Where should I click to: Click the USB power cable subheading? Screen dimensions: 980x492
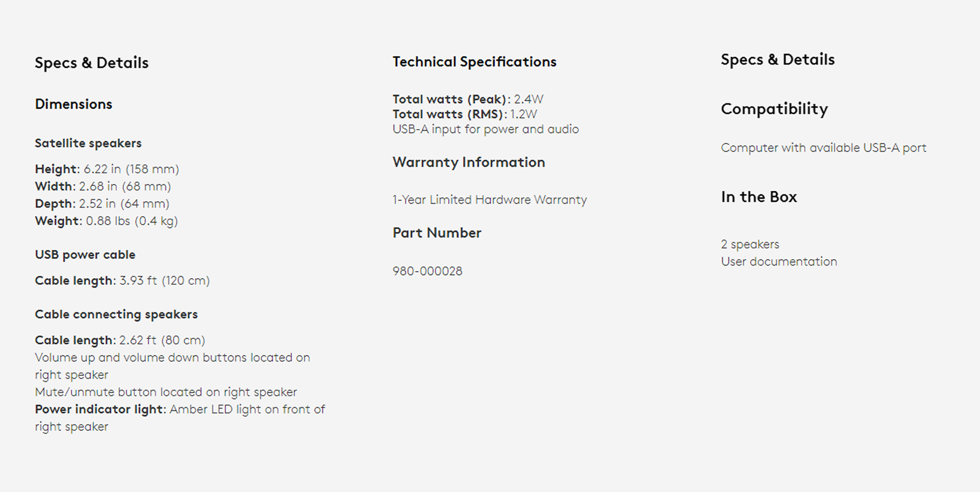[85, 255]
